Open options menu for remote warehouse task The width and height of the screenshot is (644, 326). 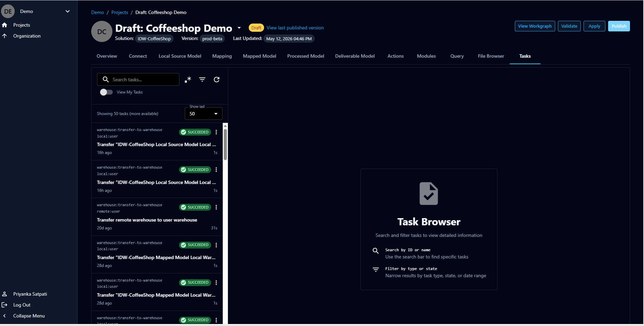click(x=216, y=207)
